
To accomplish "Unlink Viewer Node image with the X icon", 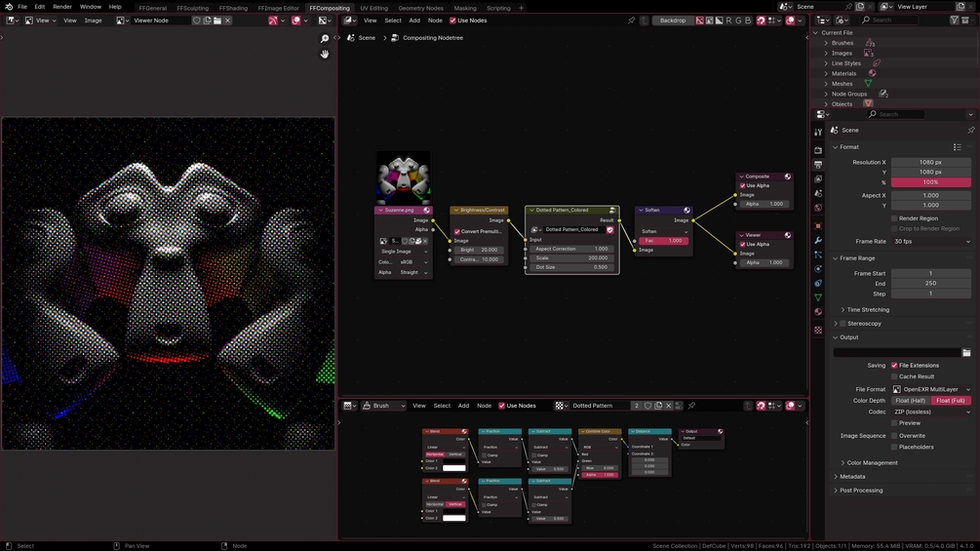I will [x=227, y=20].
